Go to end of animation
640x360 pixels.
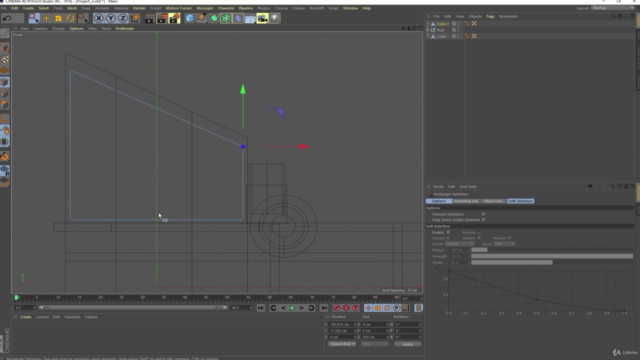pyautogui.click(x=324, y=308)
